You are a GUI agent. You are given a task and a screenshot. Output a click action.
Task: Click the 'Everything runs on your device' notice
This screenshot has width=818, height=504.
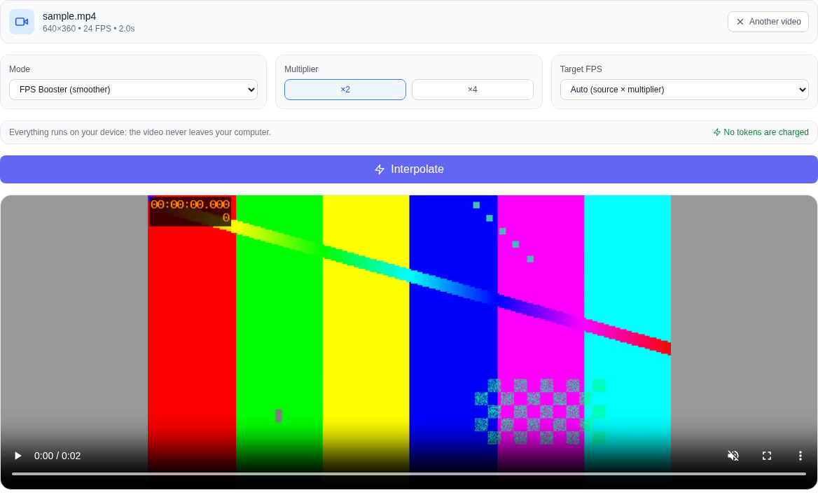pyautogui.click(x=140, y=132)
